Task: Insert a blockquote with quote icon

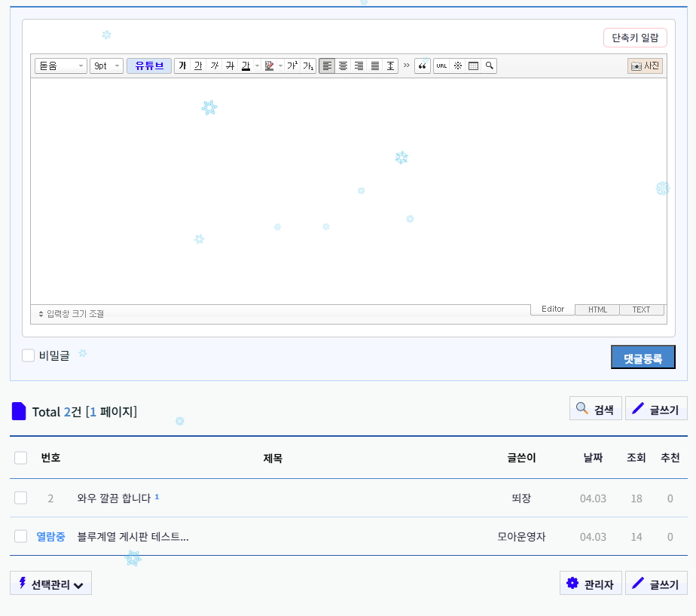Action: (423, 66)
